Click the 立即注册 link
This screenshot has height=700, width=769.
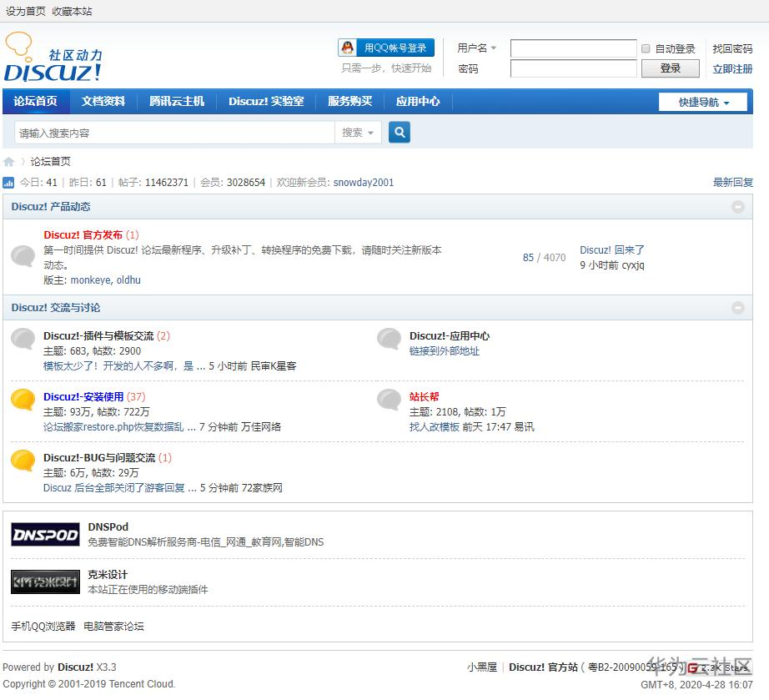point(732,68)
